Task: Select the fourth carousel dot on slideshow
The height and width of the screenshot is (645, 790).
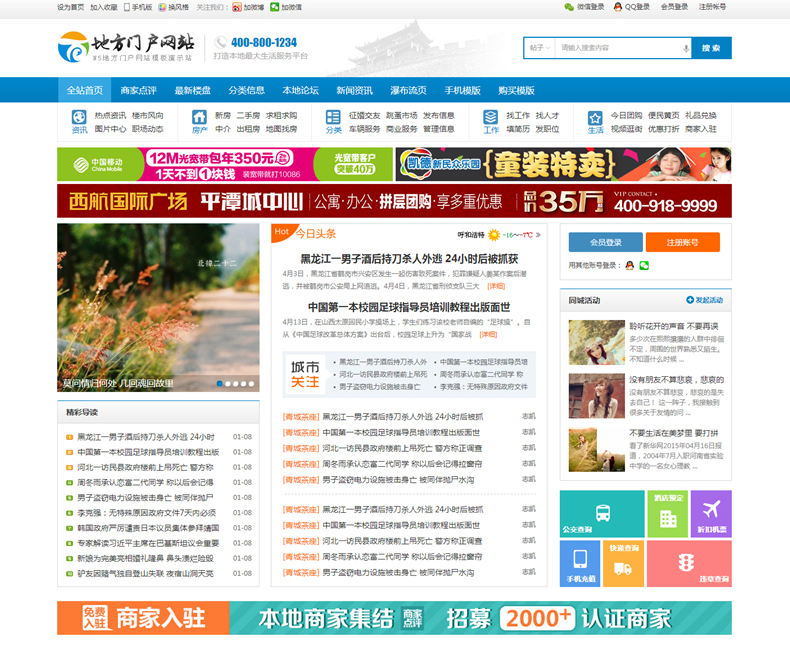Action: [x=243, y=383]
